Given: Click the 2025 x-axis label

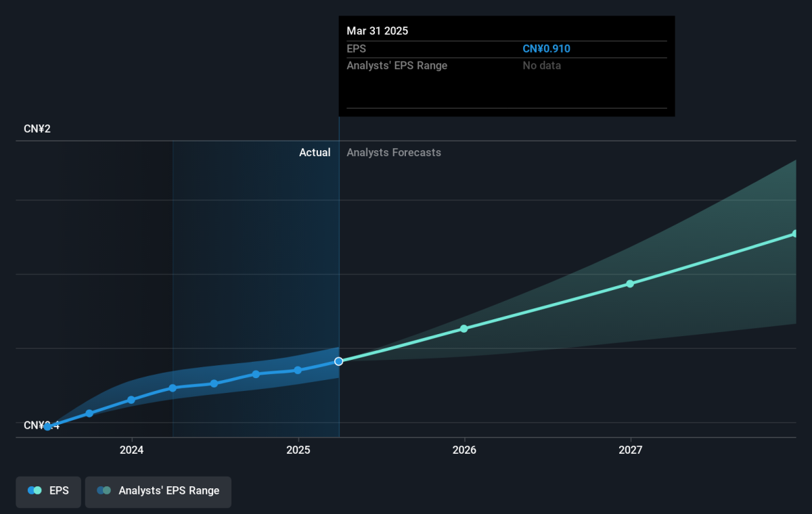Looking at the screenshot, I should [x=298, y=450].
